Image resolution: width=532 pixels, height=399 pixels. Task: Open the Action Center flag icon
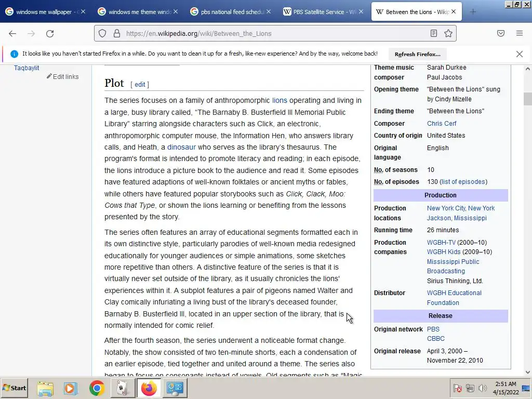click(x=457, y=388)
